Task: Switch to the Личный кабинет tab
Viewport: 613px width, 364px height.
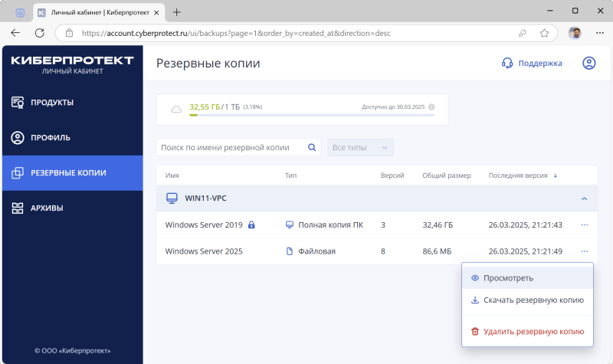Action: pos(99,12)
